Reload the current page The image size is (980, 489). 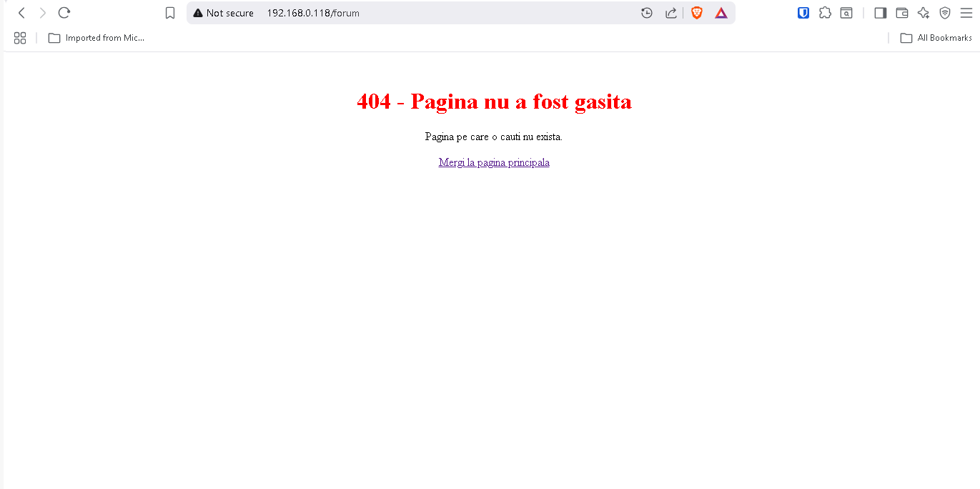pos(64,13)
